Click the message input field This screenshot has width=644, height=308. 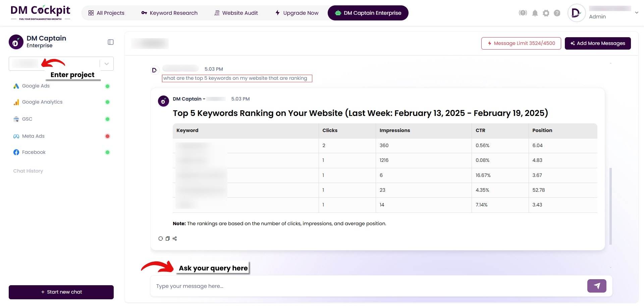coord(369,286)
